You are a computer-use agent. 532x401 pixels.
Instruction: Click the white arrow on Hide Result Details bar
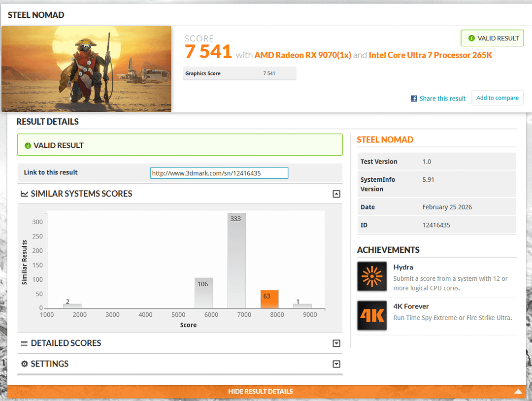click(518, 392)
